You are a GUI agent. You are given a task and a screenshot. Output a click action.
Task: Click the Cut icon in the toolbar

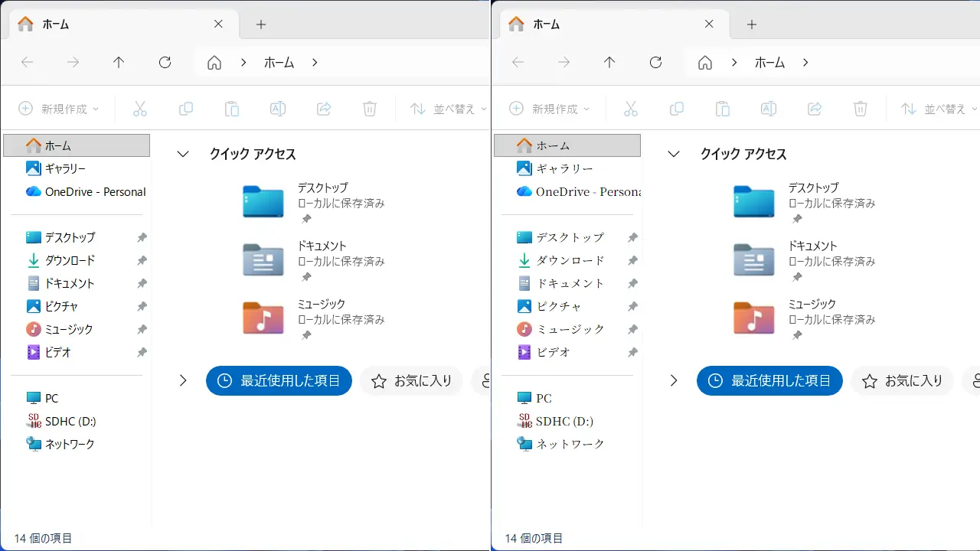(140, 108)
